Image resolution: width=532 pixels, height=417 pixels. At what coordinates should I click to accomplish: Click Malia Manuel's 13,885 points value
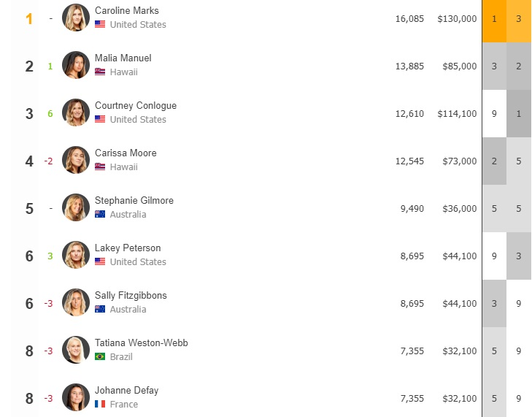pos(409,66)
